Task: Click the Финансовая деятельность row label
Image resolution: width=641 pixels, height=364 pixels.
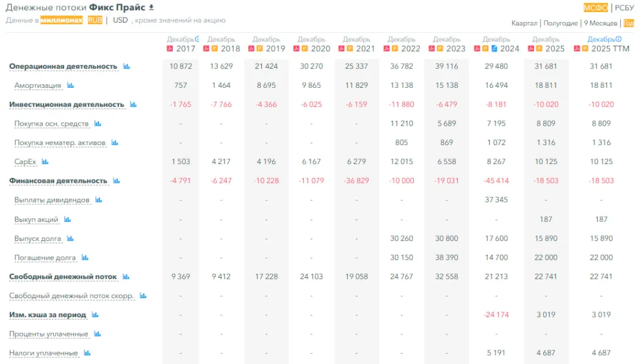Action: click(x=58, y=180)
